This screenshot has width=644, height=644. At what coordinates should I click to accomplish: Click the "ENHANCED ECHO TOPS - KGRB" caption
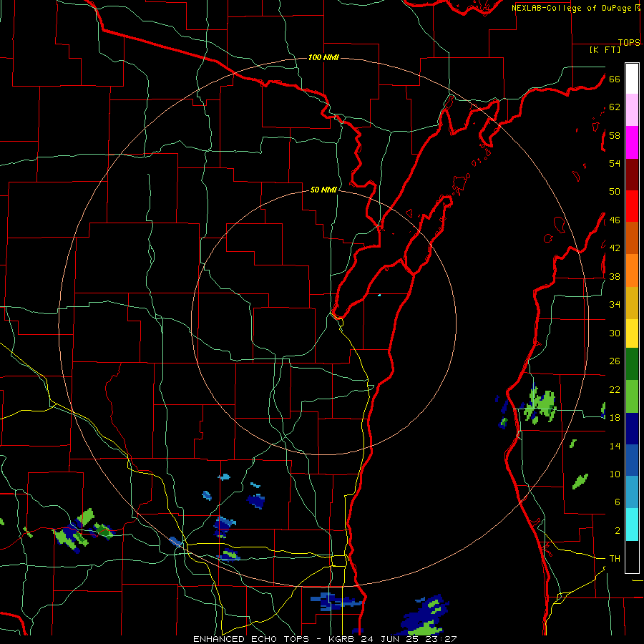pyautogui.click(x=275, y=639)
